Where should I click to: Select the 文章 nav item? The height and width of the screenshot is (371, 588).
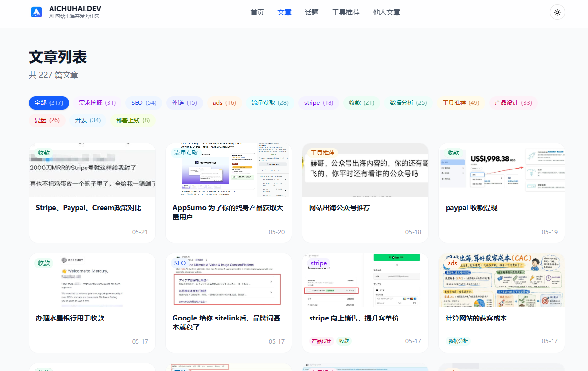click(x=284, y=12)
